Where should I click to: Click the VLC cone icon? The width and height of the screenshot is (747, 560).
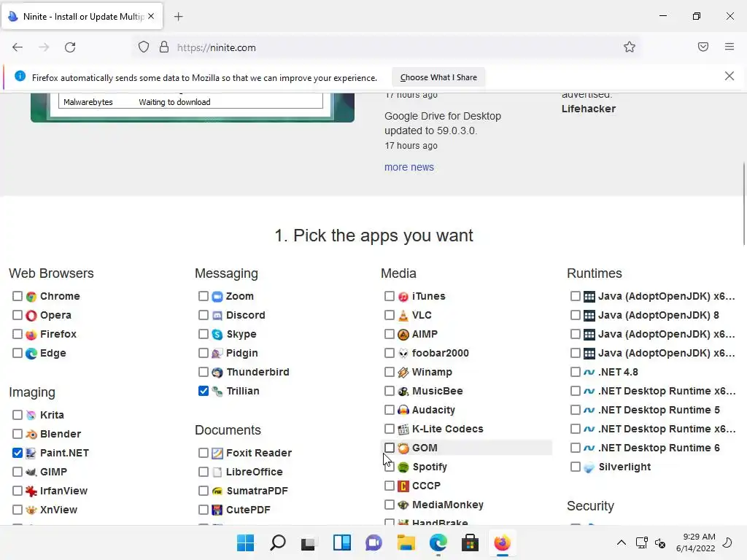click(x=403, y=315)
